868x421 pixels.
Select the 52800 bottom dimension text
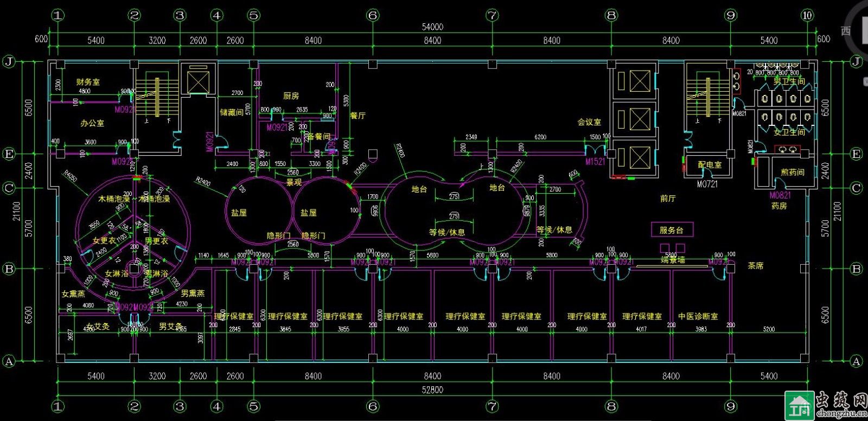click(x=432, y=390)
